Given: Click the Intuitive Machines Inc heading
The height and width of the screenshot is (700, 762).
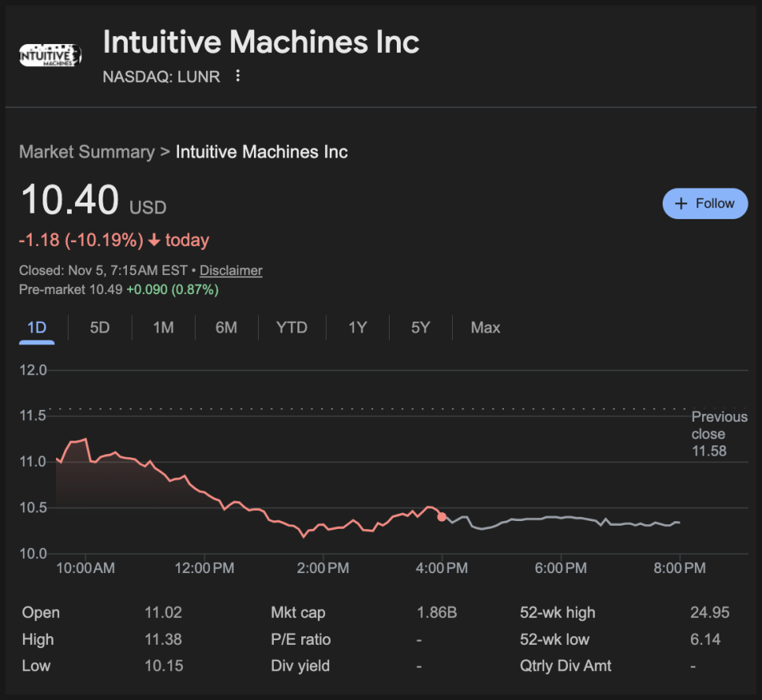Looking at the screenshot, I should 261,43.
